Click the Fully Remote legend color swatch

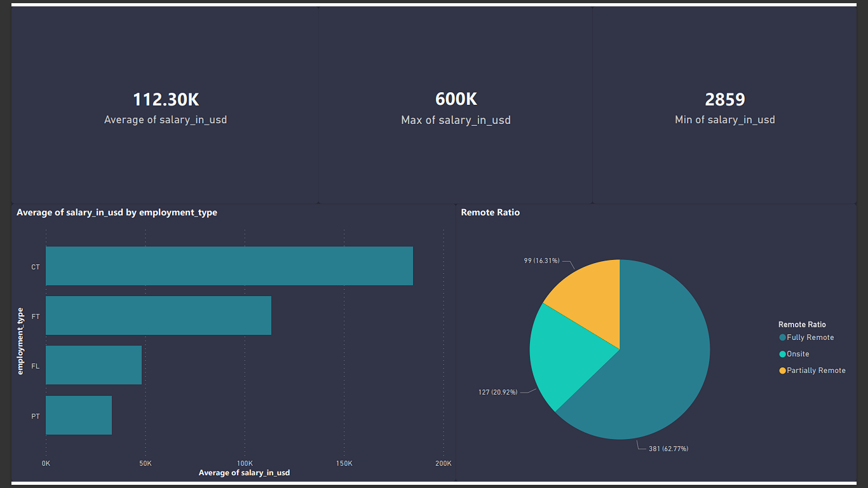(x=782, y=337)
